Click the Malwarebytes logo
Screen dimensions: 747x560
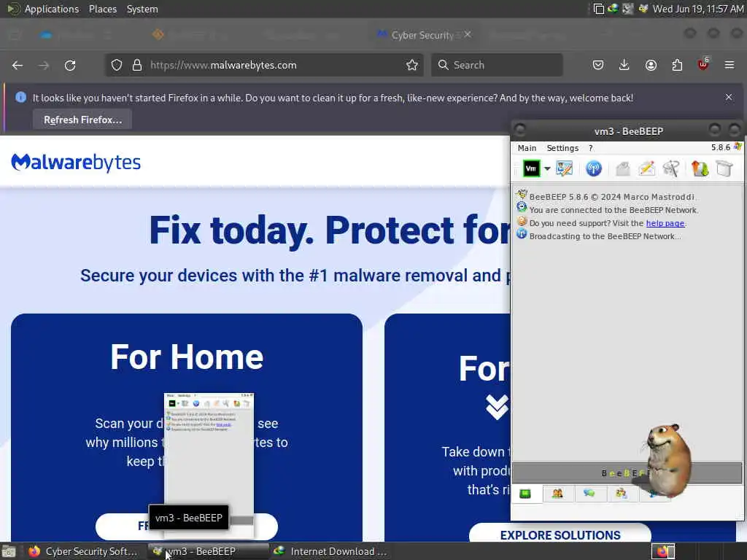point(76,163)
